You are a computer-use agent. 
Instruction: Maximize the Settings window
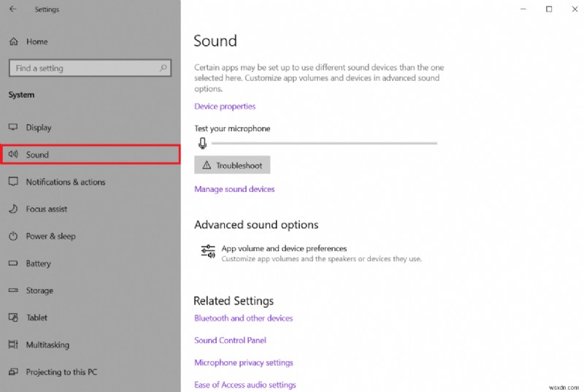click(x=549, y=9)
